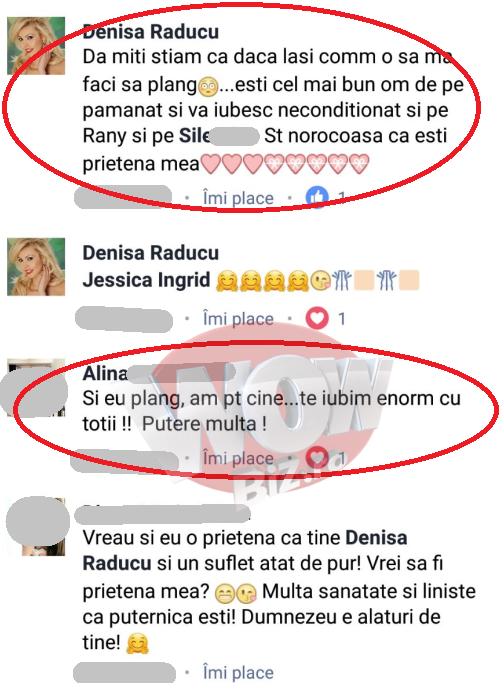Click blurred name of last commenter
The image size is (503, 683).
[x=162, y=514]
